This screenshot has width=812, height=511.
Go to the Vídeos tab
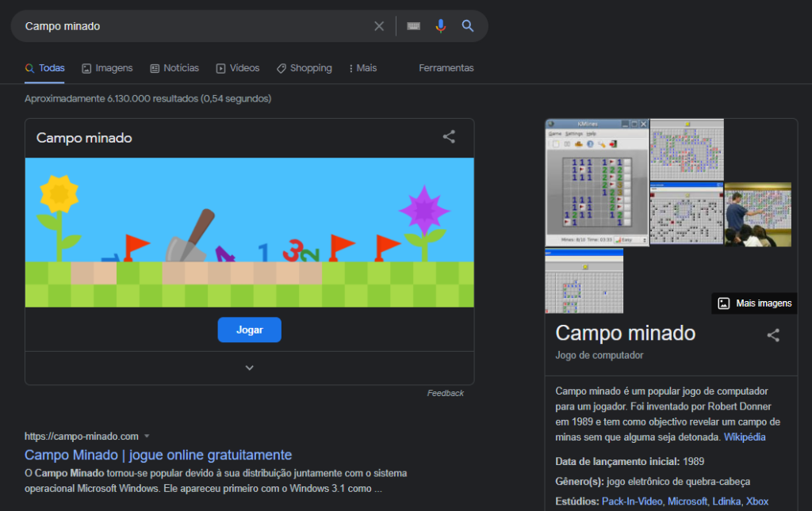(238, 68)
